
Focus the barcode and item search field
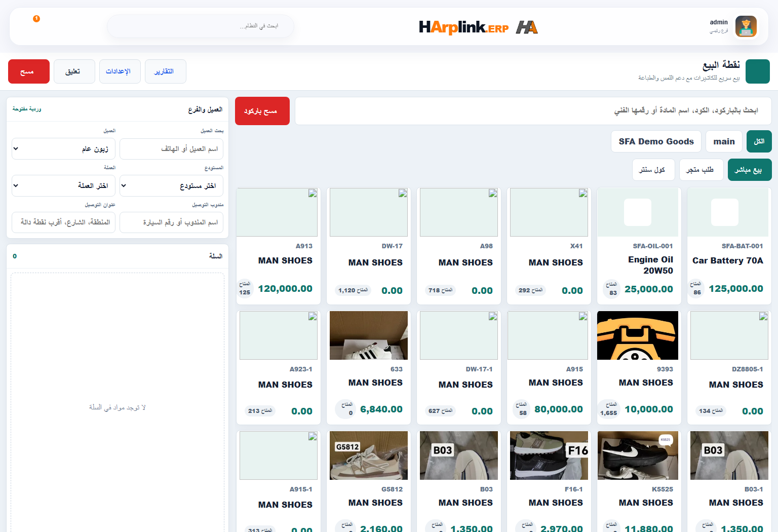[x=533, y=111]
